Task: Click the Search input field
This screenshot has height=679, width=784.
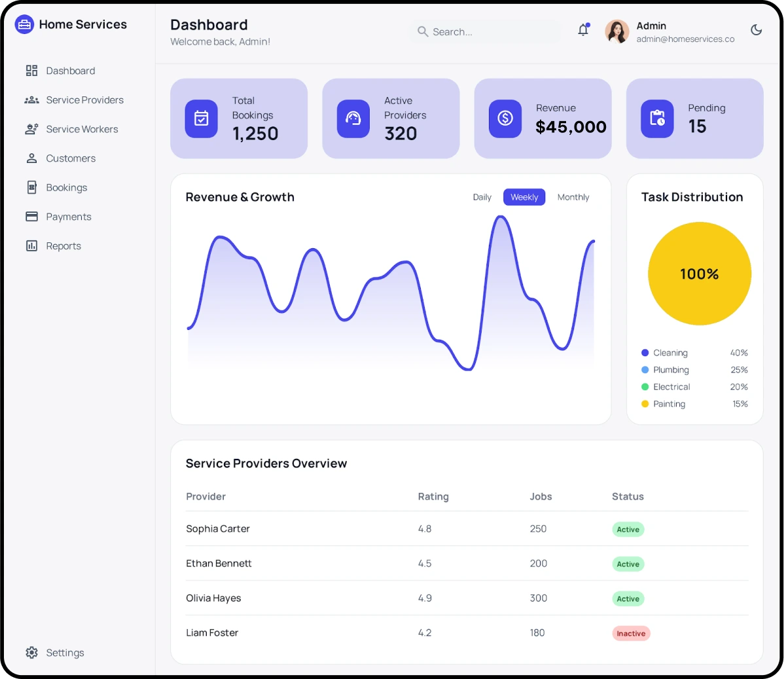Action: pyautogui.click(x=491, y=31)
